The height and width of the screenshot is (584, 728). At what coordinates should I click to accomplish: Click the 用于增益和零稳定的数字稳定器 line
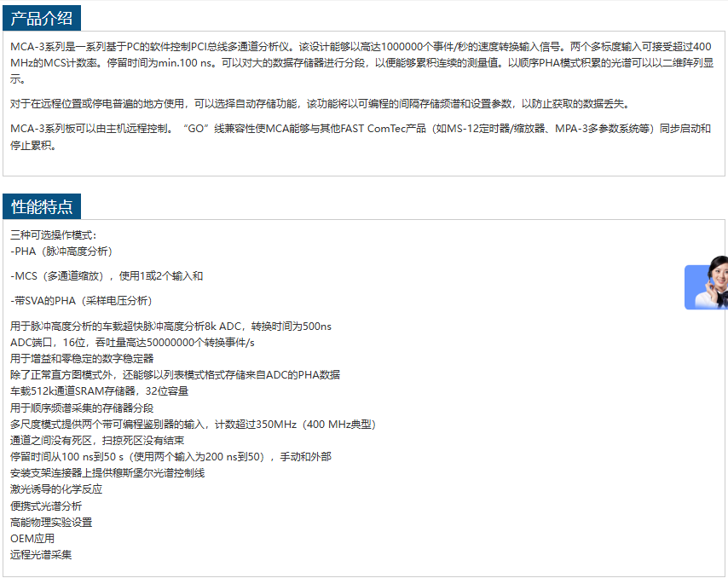pos(82,358)
